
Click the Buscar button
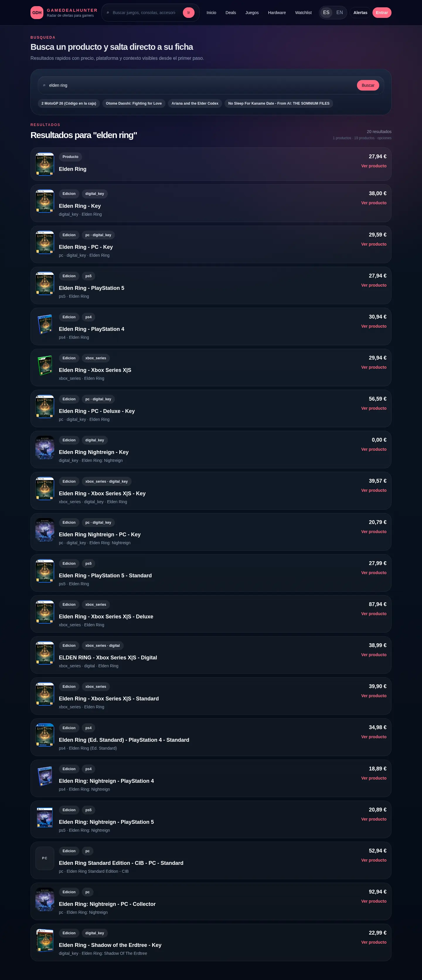tap(367, 85)
